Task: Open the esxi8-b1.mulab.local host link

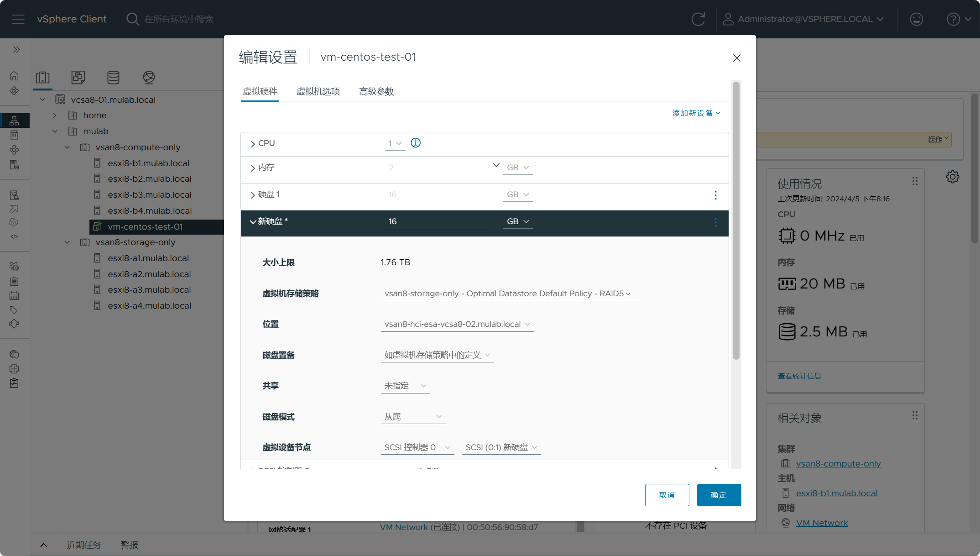Action: pos(837,493)
